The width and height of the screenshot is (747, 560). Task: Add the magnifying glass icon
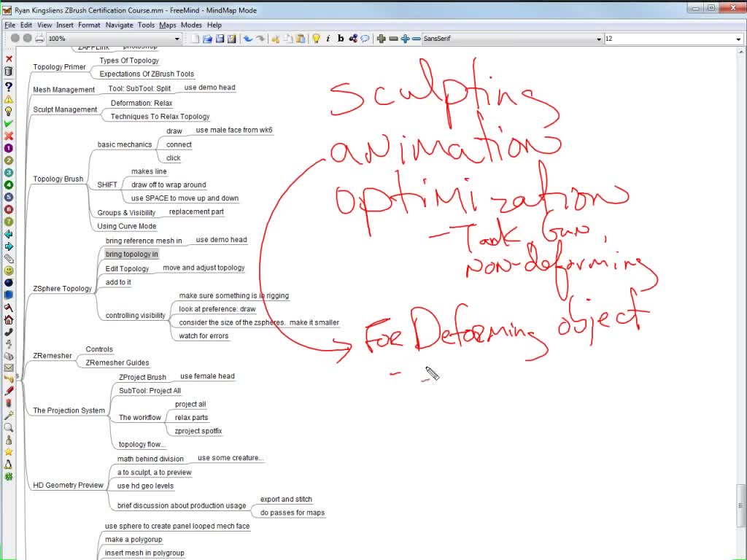pyautogui.click(x=9, y=427)
